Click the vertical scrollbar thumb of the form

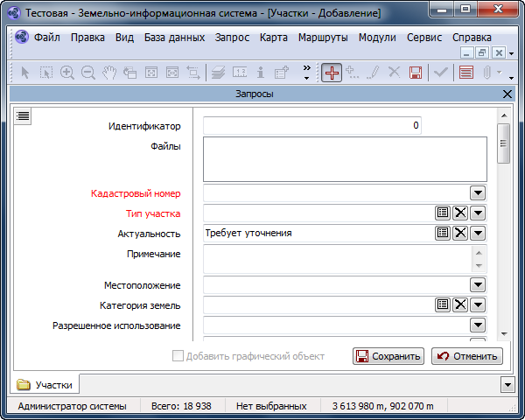(x=503, y=143)
